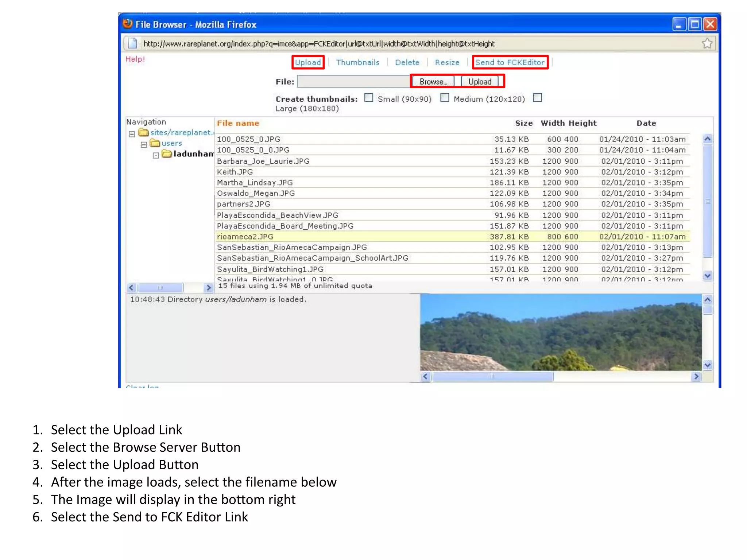
Task: Click the Send to FCKEditor link
Action: click(510, 62)
